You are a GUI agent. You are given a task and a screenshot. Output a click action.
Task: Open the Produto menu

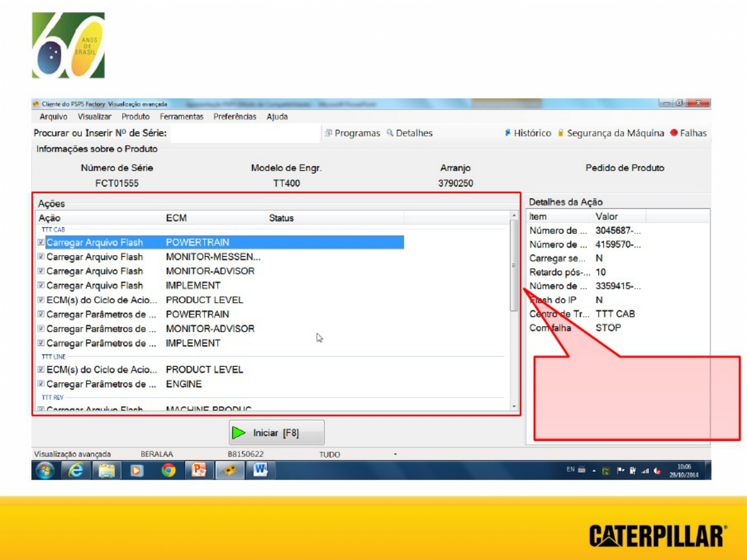135,117
